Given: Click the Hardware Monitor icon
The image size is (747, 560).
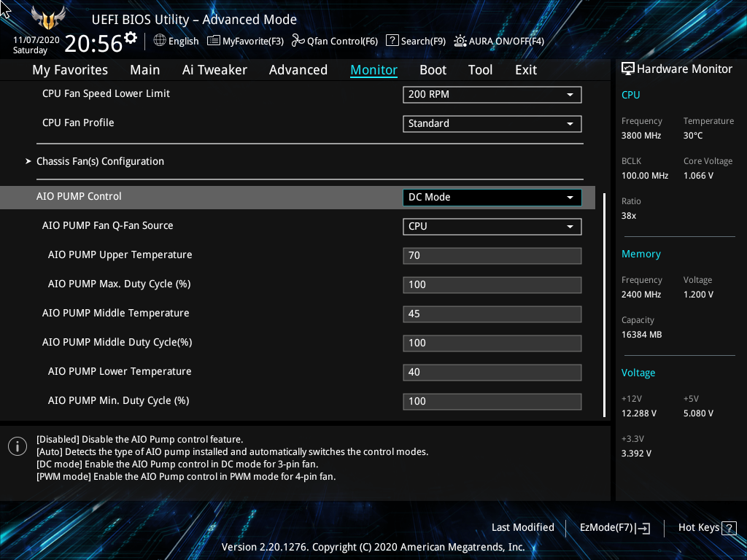Looking at the screenshot, I should click(628, 69).
